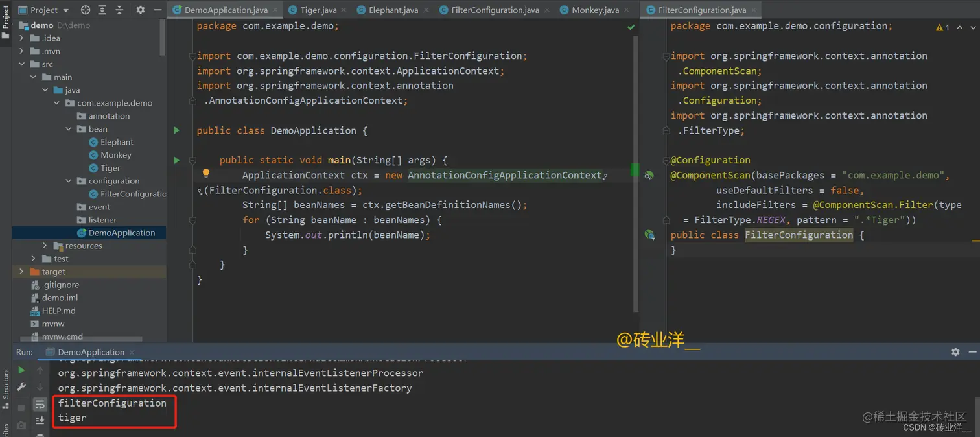This screenshot has height=437, width=980.
Task: Switch to Tiger.java tab
Action: pyautogui.click(x=318, y=10)
